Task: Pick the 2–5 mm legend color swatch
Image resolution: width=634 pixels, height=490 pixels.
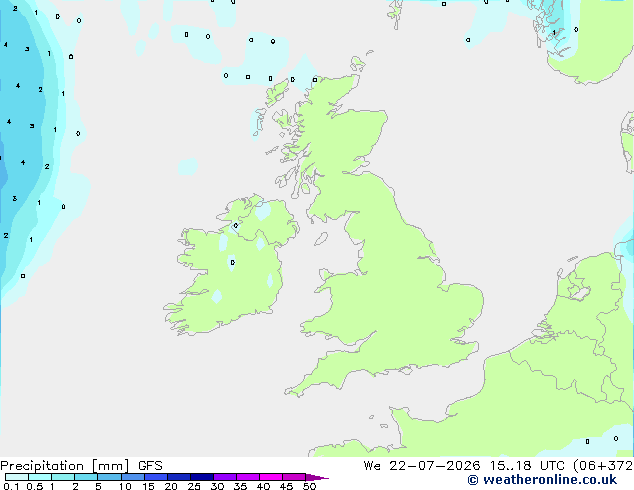Action: click(x=86, y=477)
